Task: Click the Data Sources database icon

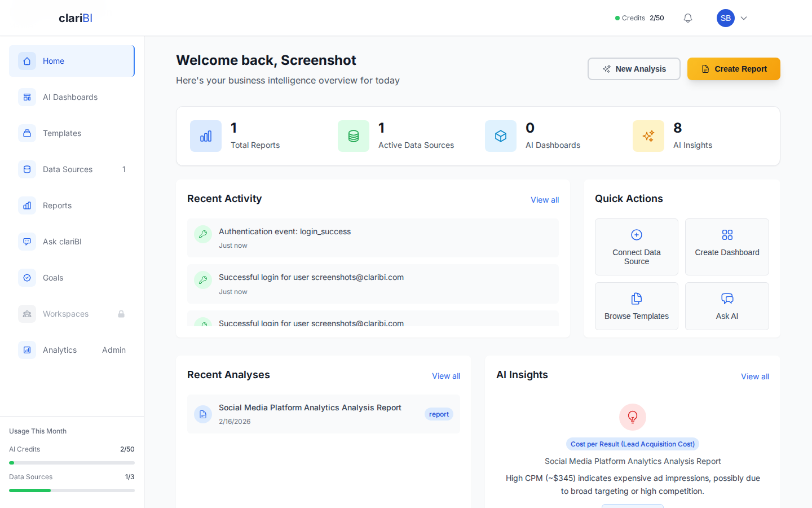Action: tap(27, 169)
